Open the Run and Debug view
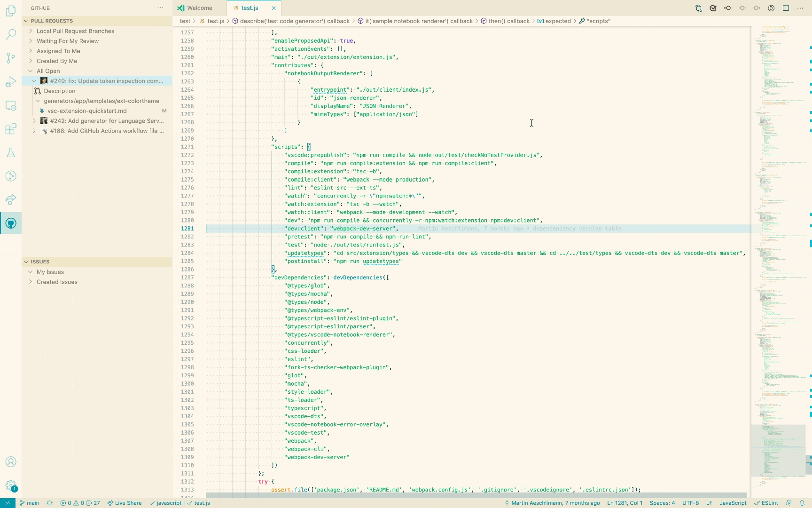 (11, 82)
